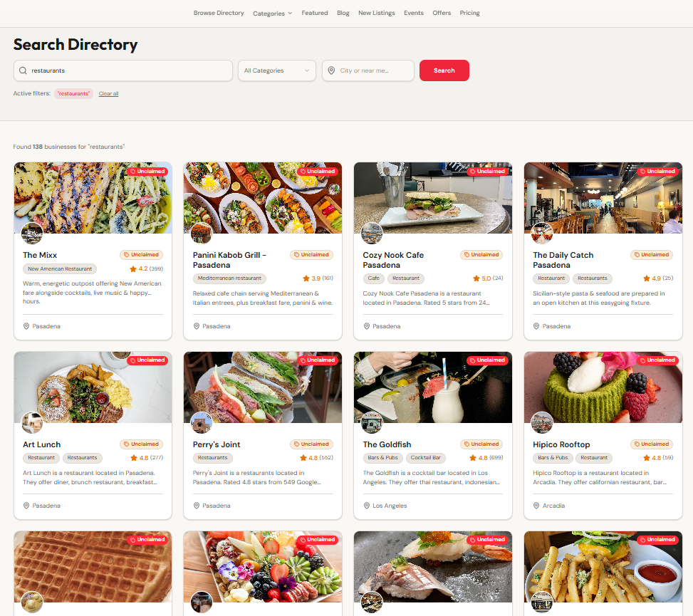
Task: Click red Unclaimed badge on sushi photo
Action: (x=488, y=540)
